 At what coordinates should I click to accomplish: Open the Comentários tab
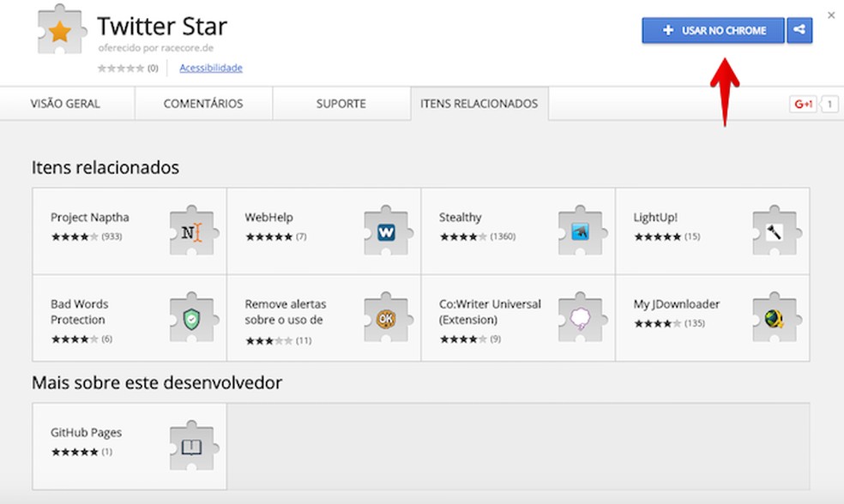pyautogui.click(x=203, y=103)
